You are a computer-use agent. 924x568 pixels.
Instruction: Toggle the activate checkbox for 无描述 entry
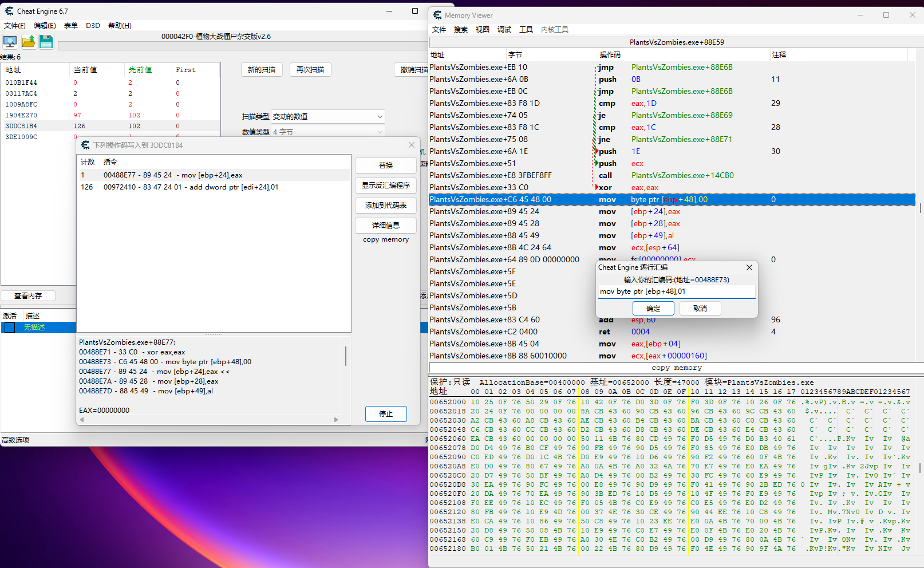click(10, 328)
